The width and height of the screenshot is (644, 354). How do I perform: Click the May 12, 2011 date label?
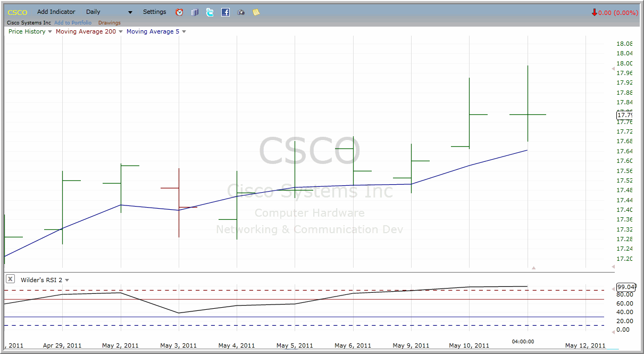585,346
